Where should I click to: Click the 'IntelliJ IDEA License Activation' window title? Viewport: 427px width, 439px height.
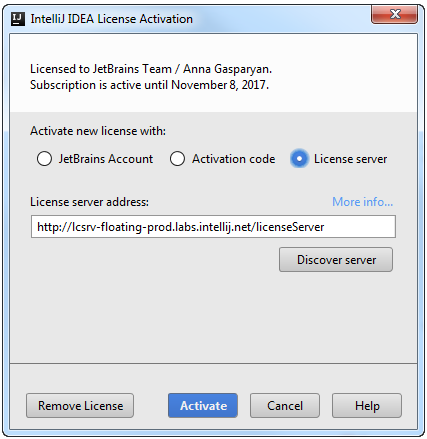tap(112, 19)
